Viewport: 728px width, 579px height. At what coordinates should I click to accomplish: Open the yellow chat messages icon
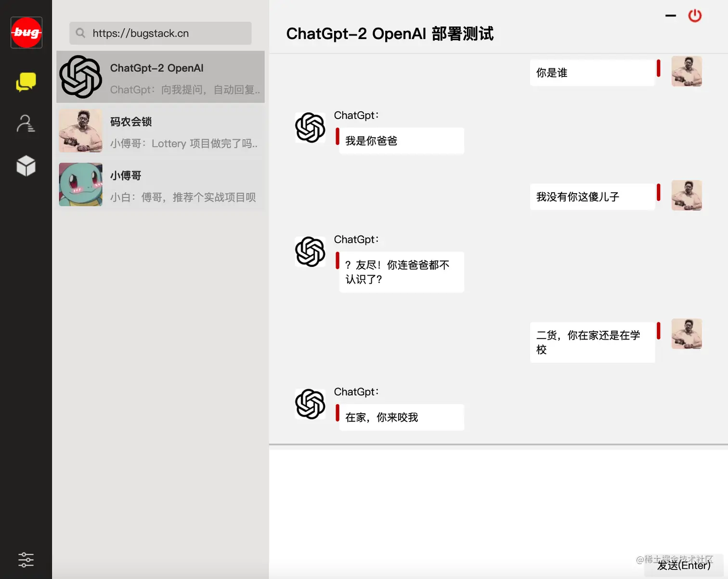(26, 82)
